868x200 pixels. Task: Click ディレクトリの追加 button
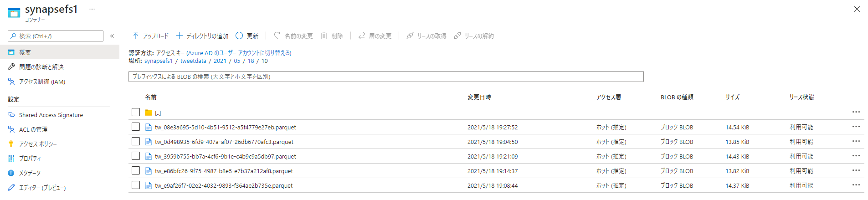pos(202,36)
